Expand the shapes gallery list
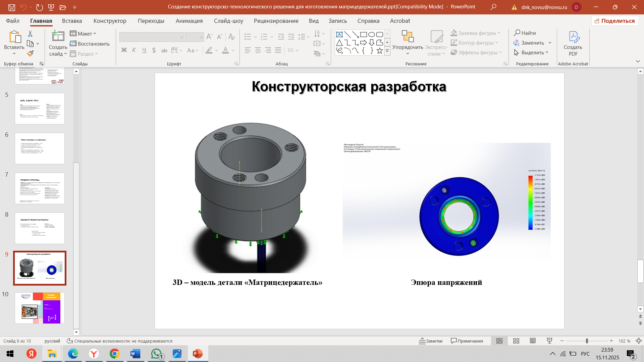This screenshot has height=362, width=644. click(387, 51)
